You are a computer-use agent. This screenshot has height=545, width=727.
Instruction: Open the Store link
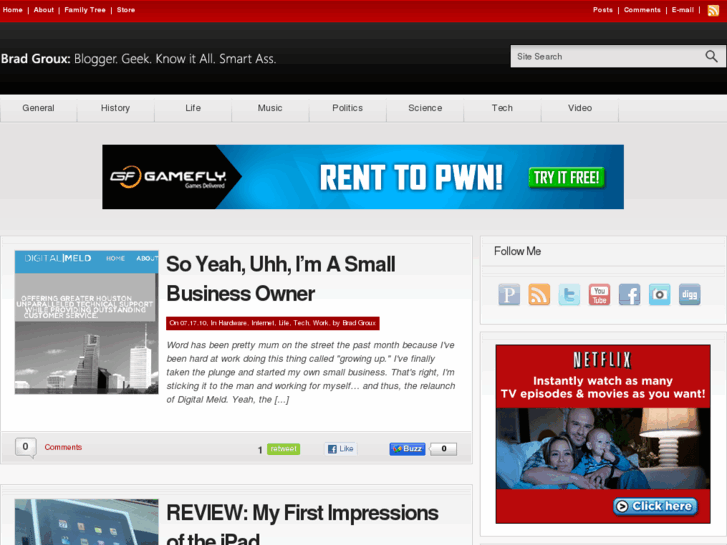pos(126,10)
